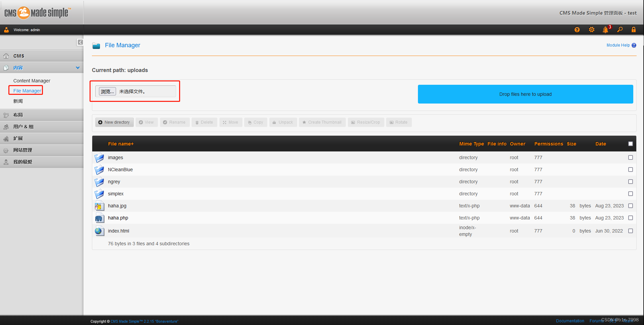Image resolution: width=644 pixels, height=325 pixels.
Task: Check the checkbox for haha.php
Action: (x=631, y=218)
